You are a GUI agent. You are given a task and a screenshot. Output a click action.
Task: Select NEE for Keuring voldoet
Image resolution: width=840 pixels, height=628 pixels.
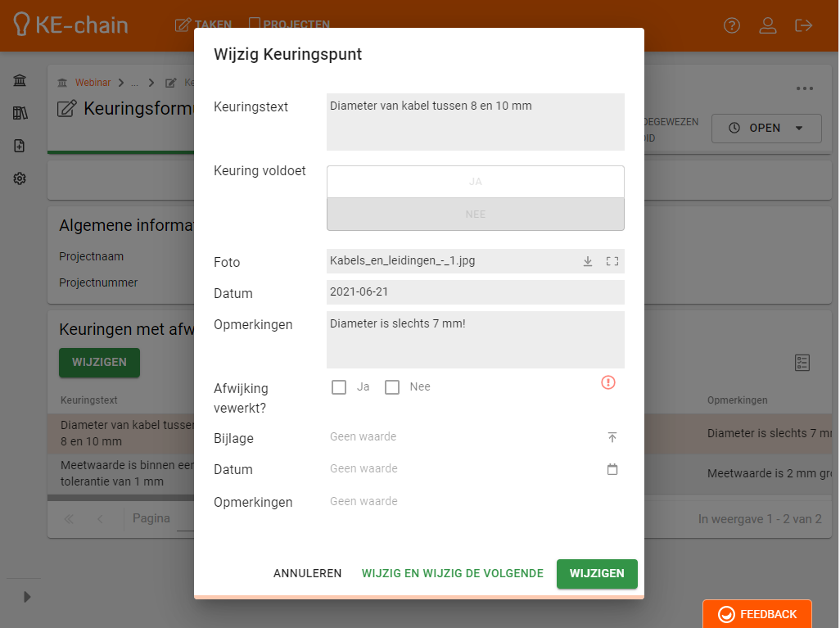(x=475, y=215)
